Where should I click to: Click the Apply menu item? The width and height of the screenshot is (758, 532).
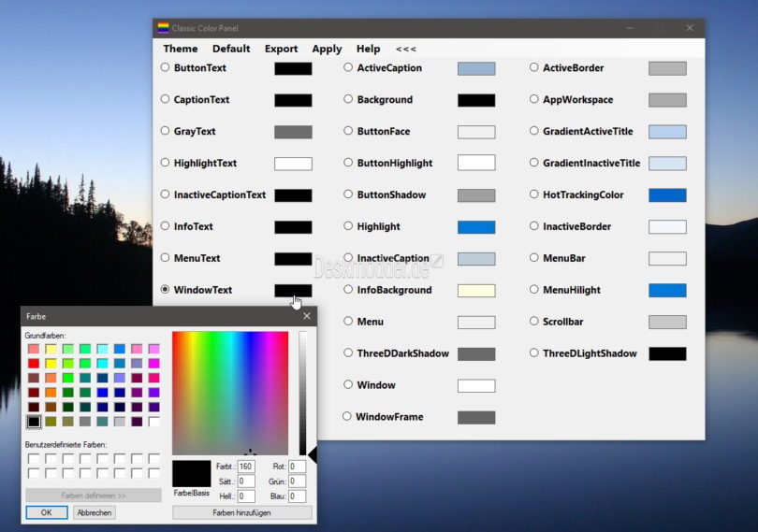[327, 49]
